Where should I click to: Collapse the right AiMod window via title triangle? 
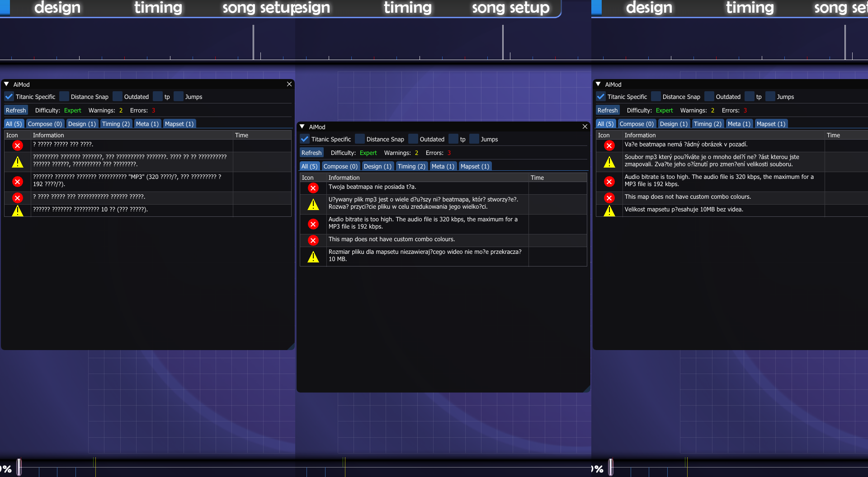coord(599,84)
